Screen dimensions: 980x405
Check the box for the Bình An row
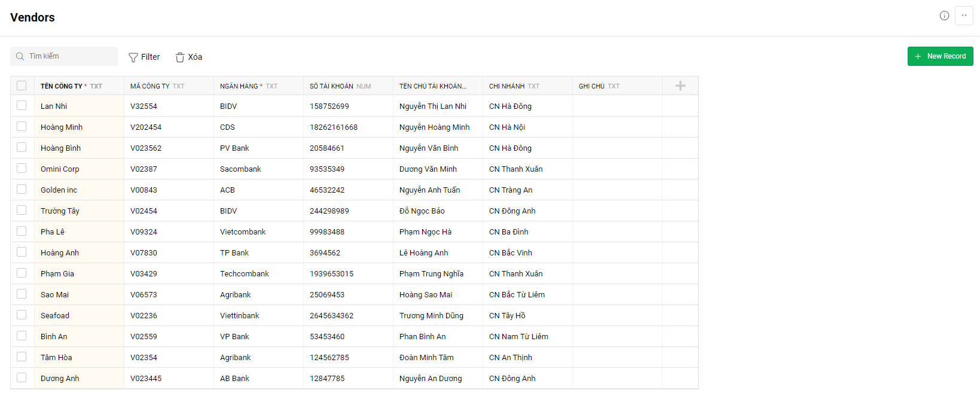click(22, 336)
